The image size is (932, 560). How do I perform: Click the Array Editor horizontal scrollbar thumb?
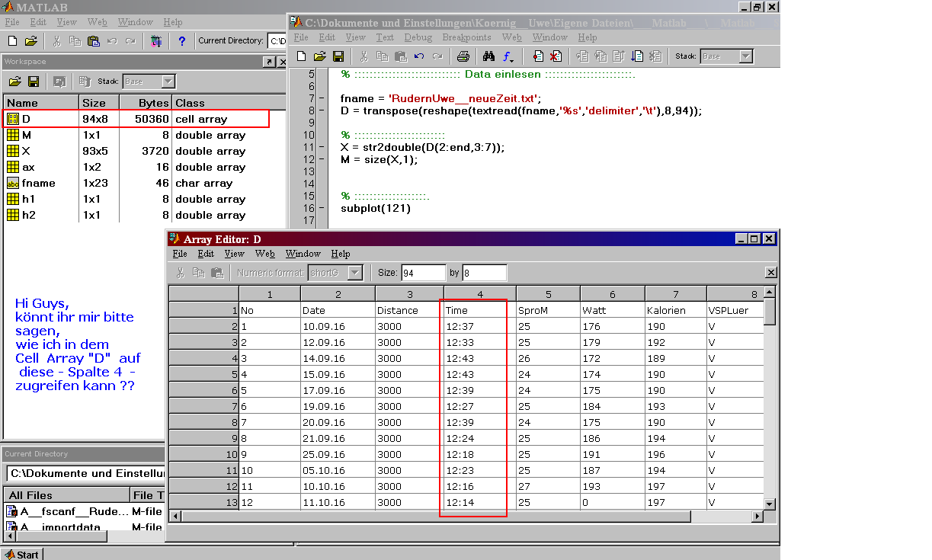click(x=437, y=517)
